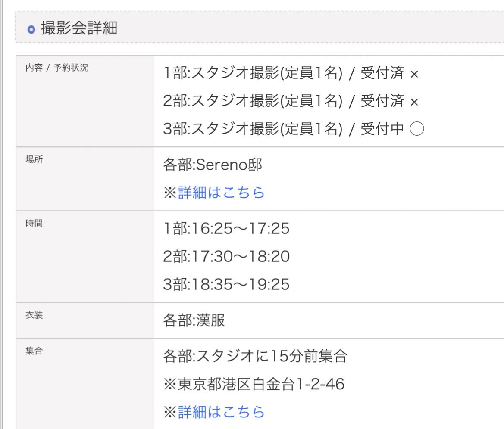Viewport: 504px width, 429px height.
Task: Click the 東京都港区白金台1-2-46 address text
Action: point(261,384)
